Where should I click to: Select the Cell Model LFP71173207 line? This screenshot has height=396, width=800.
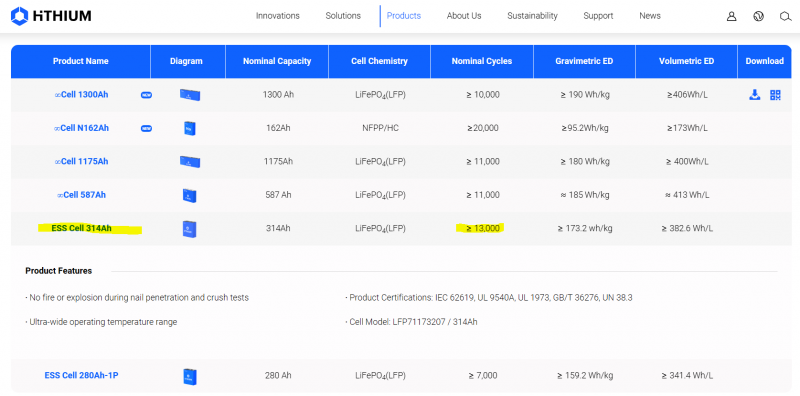tap(411, 322)
